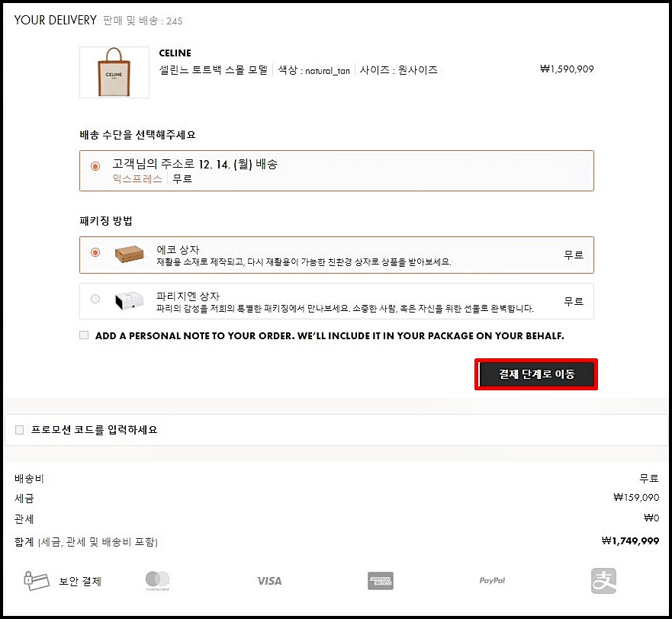
Task: Choose the 파리지엔 상자 packaging option
Action: click(97, 298)
